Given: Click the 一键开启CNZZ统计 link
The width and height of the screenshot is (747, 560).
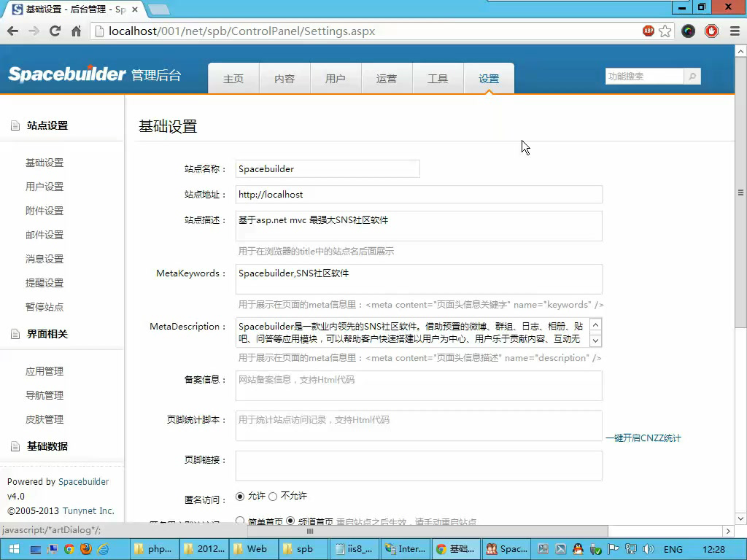Looking at the screenshot, I should pyautogui.click(x=643, y=438).
